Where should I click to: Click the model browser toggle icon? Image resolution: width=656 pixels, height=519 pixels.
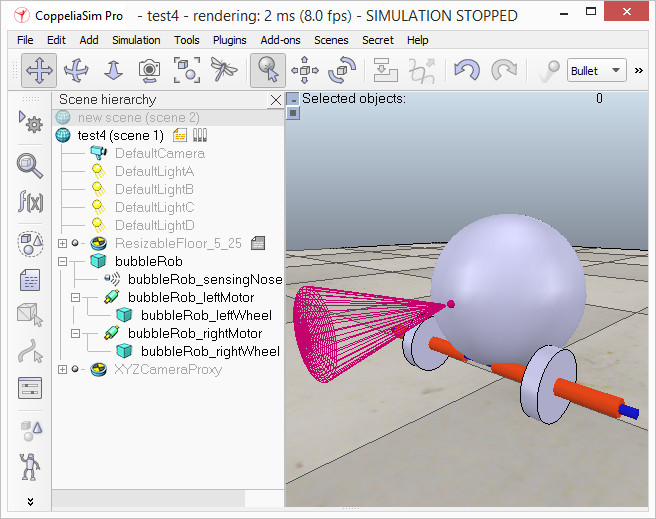pyautogui.click(x=31, y=431)
